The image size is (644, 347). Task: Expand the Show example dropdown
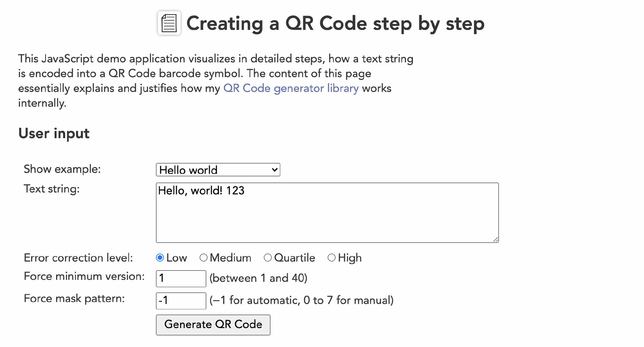pos(218,170)
